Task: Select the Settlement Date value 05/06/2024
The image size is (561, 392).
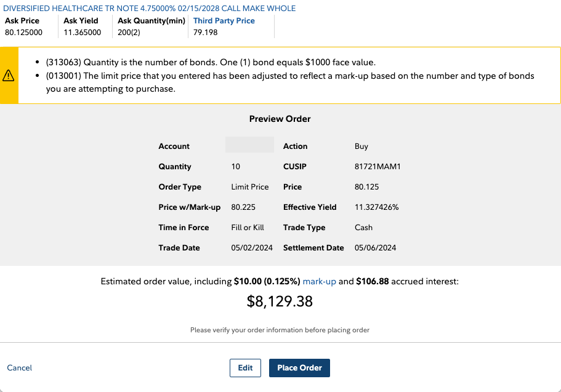Action: click(375, 247)
